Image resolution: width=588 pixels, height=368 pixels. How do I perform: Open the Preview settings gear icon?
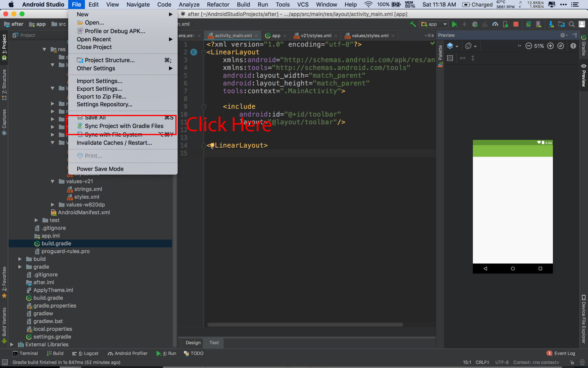(563, 35)
